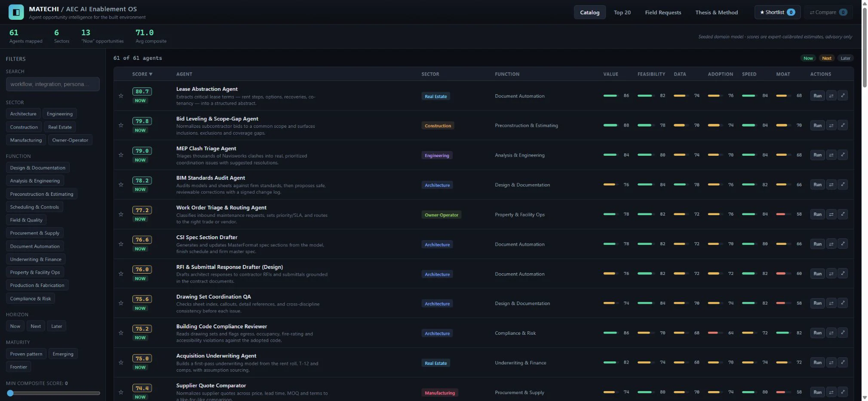
Task: Toggle the Compliance & Risk function filter
Action: (31, 298)
